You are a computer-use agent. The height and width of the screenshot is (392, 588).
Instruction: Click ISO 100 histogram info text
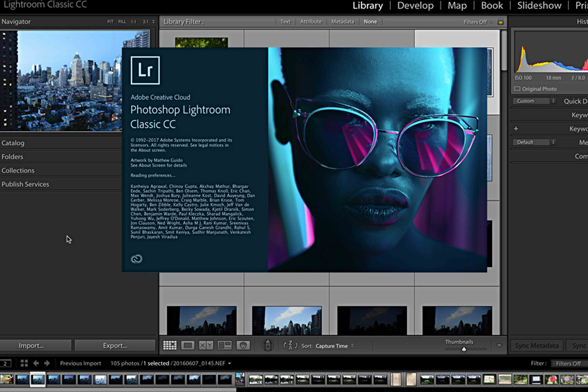(523, 78)
